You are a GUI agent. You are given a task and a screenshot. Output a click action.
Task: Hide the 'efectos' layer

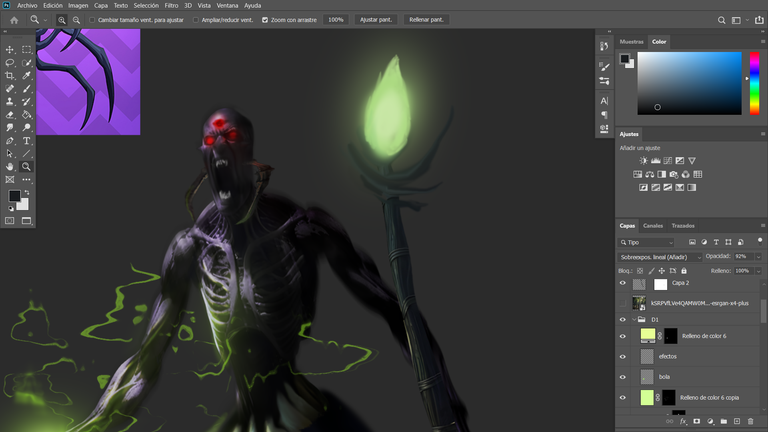(623, 357)
